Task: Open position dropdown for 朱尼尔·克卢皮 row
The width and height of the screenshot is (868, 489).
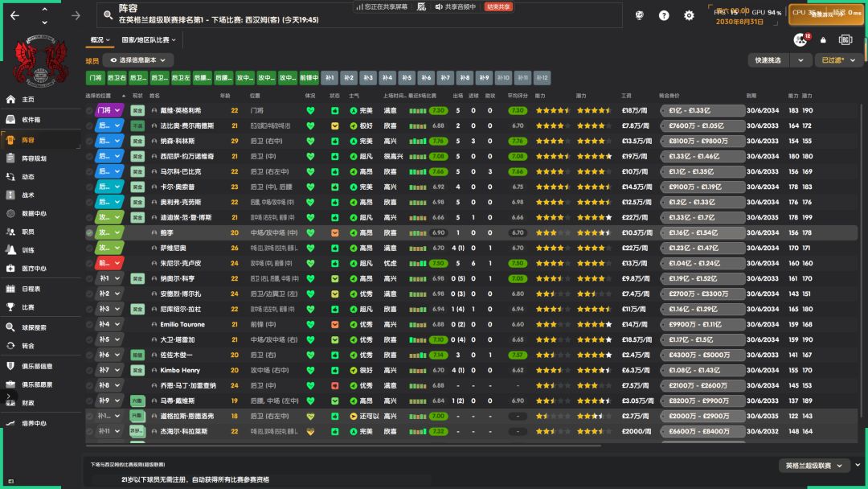Action: [109, 263]
